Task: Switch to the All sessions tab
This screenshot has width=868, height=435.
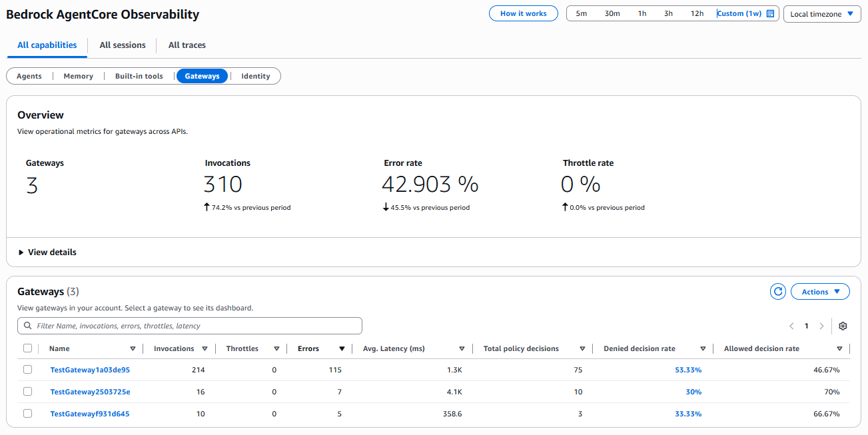Action: tap(123, 45)
